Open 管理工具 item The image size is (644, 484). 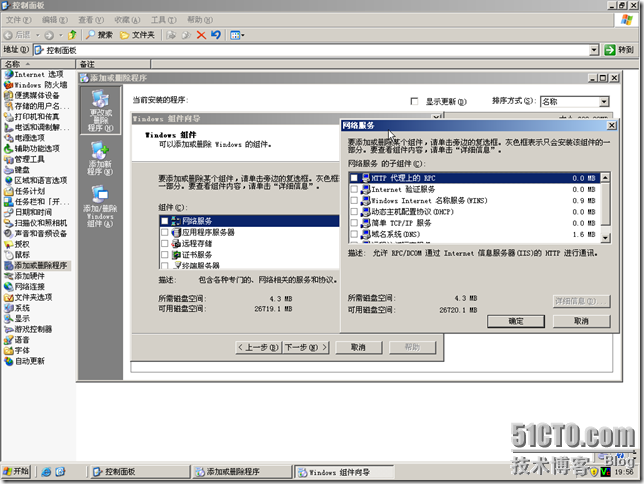click(x=25, y=159)
